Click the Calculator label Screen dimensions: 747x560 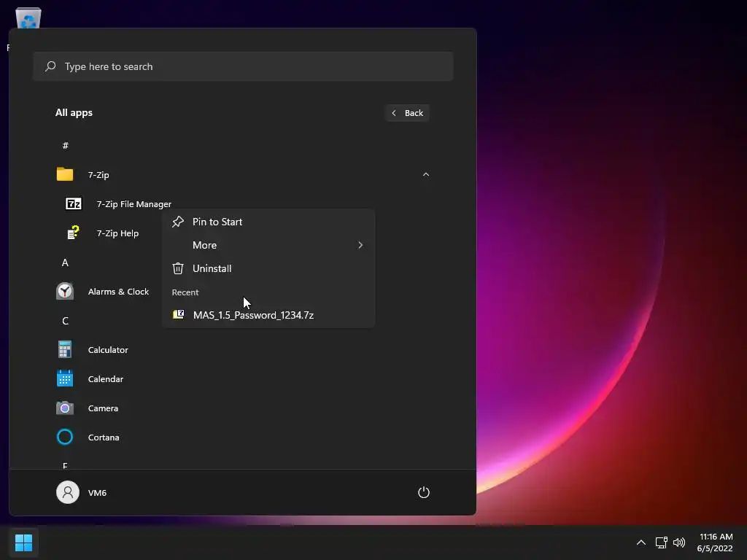[x=108, y=349]
